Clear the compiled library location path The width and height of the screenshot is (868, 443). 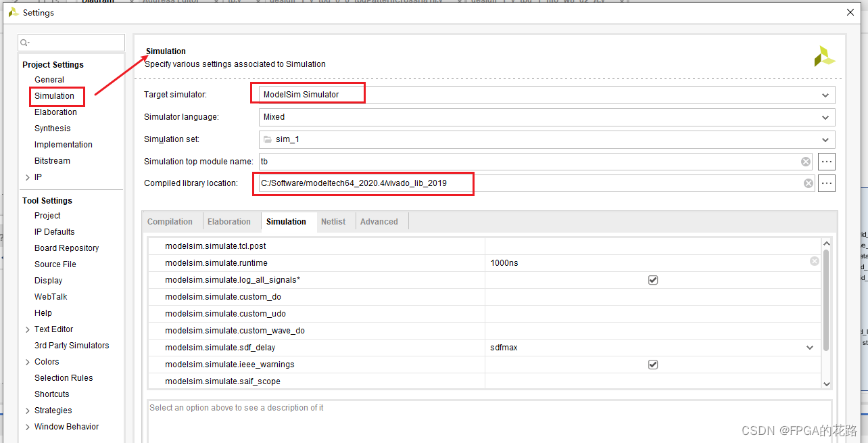click(809, 183)
